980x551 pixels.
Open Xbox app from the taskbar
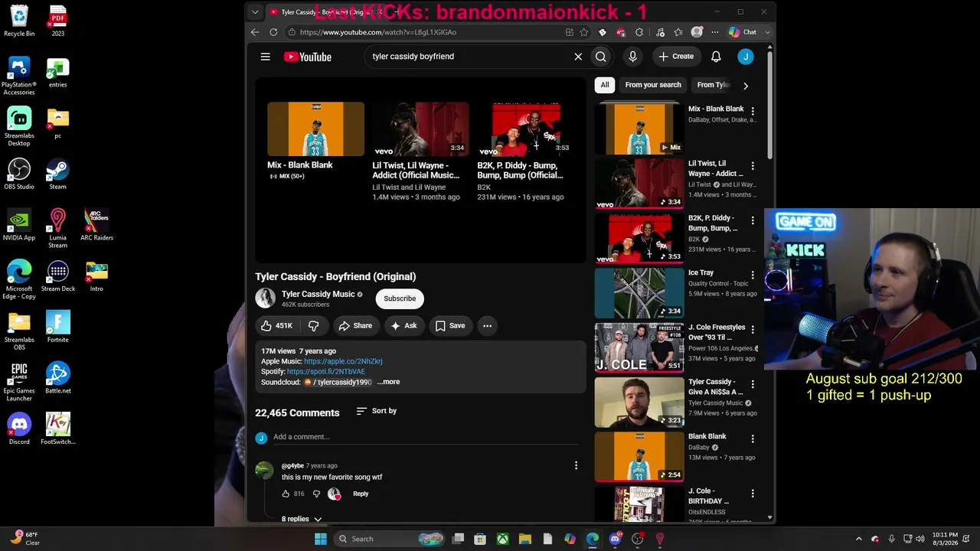[502, 539]
